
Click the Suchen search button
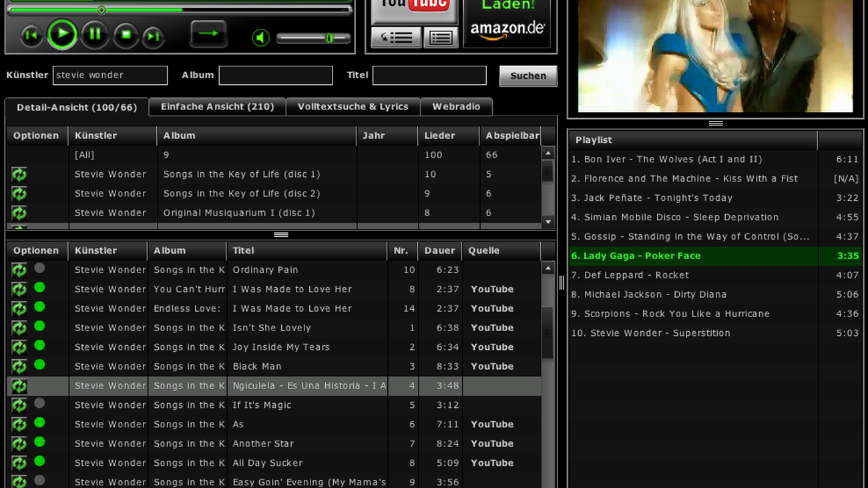[527, 75]
